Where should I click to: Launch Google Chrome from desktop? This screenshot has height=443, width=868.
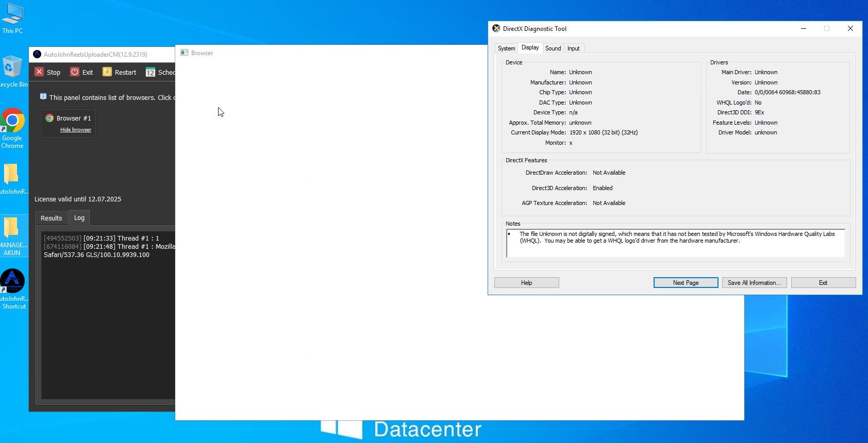[x=12, y=128]
